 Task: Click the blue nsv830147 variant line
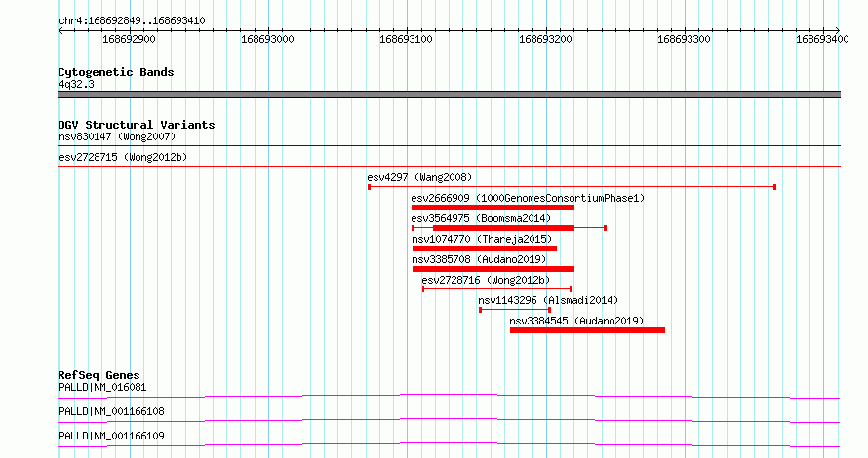(449, 146)
